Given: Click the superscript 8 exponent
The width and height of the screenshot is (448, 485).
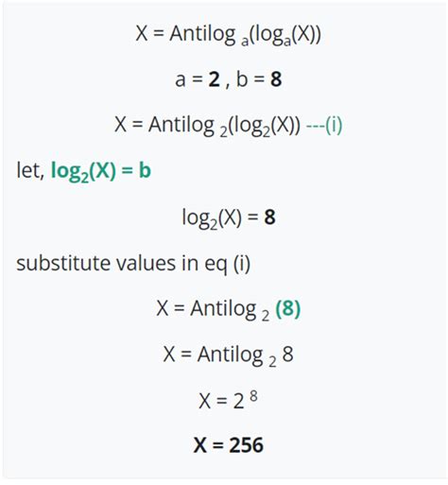Looking at the screenshot, I should pos(253,396).
